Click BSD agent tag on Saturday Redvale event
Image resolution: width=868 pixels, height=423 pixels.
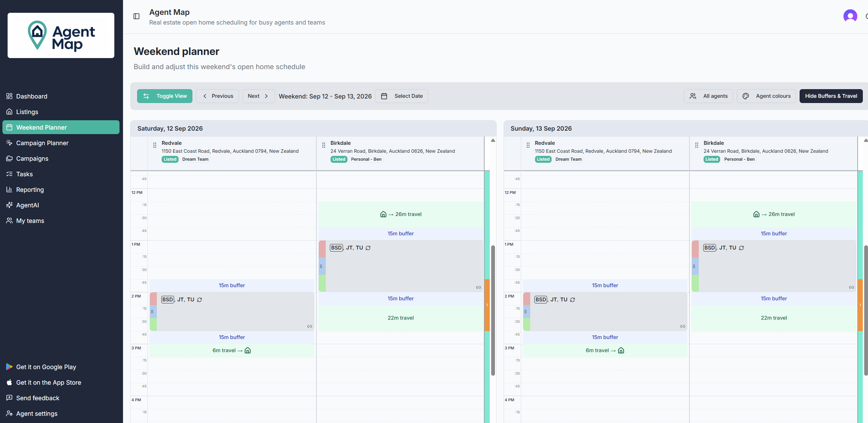[x=168, y=300]
